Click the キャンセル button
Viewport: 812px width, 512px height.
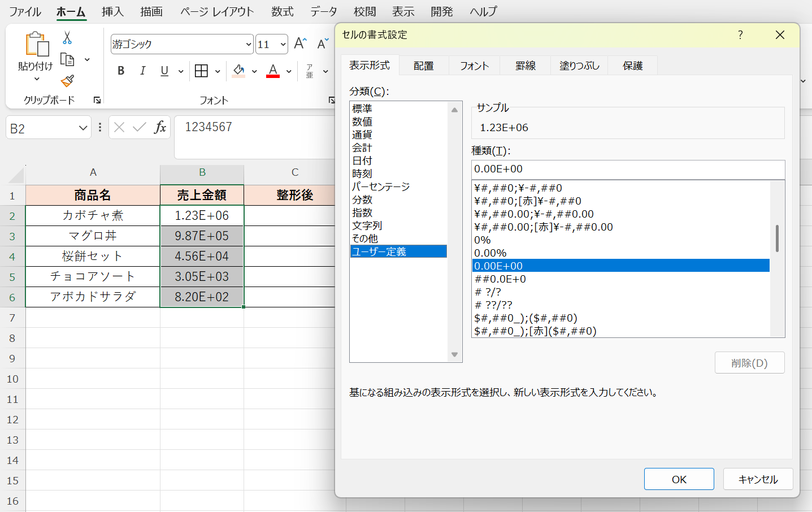(x=758, y=479)
